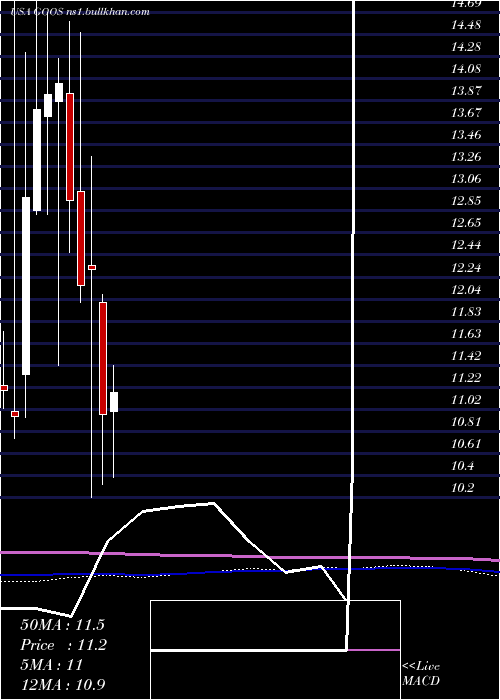Click the Price : 11.2 label
Screen dimensions: 500x700
point(63,645)
